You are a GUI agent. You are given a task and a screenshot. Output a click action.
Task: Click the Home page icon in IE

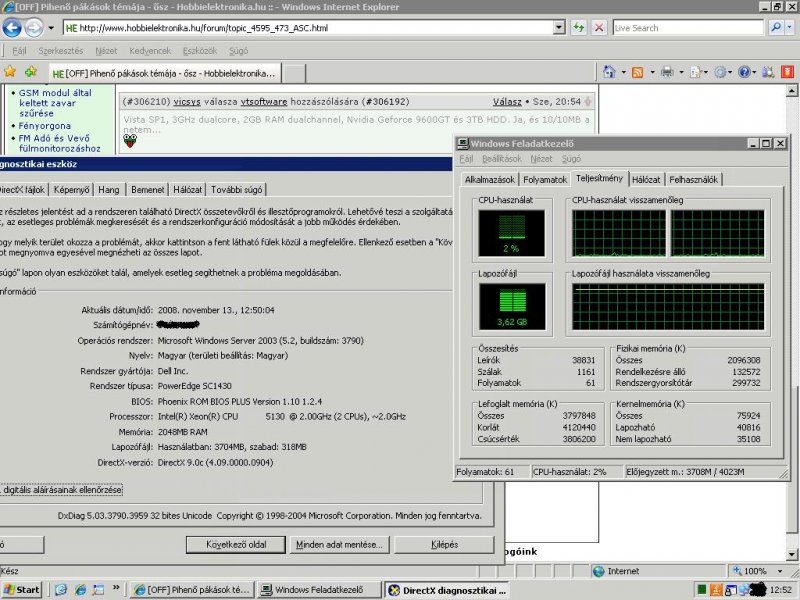[609, 72]
